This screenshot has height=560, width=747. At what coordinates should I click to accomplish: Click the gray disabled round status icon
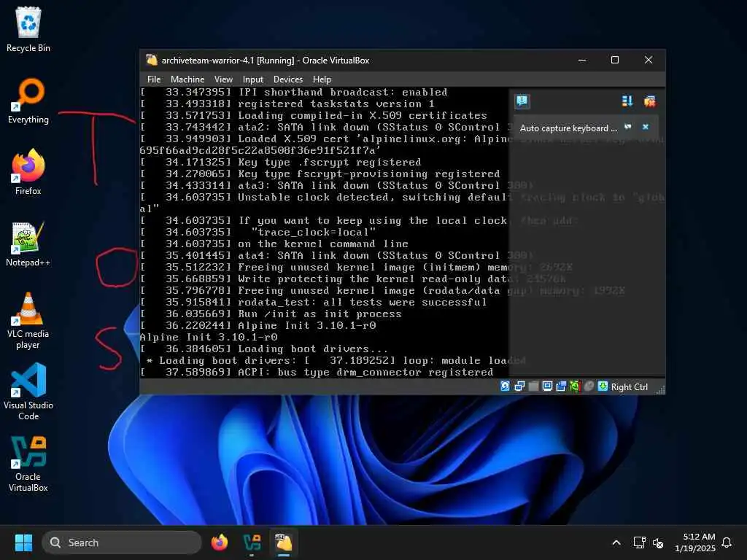[x=589, y=386]
